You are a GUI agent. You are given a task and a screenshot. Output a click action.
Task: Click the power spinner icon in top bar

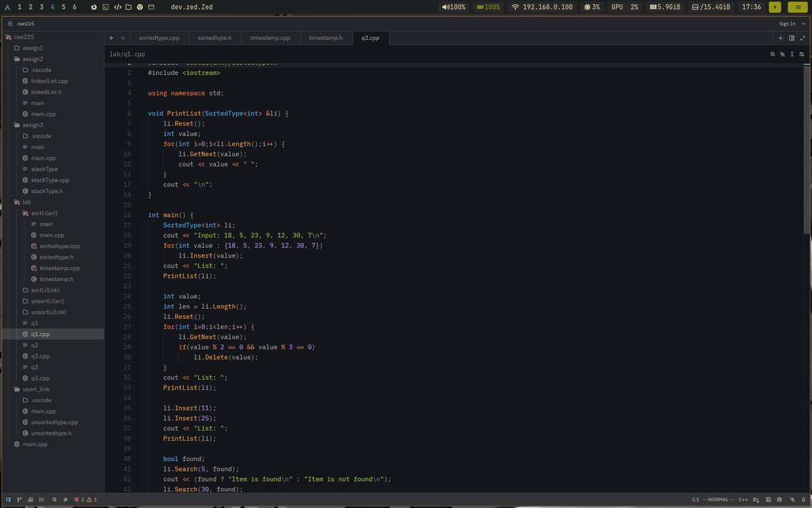click(x=93, y=7)
